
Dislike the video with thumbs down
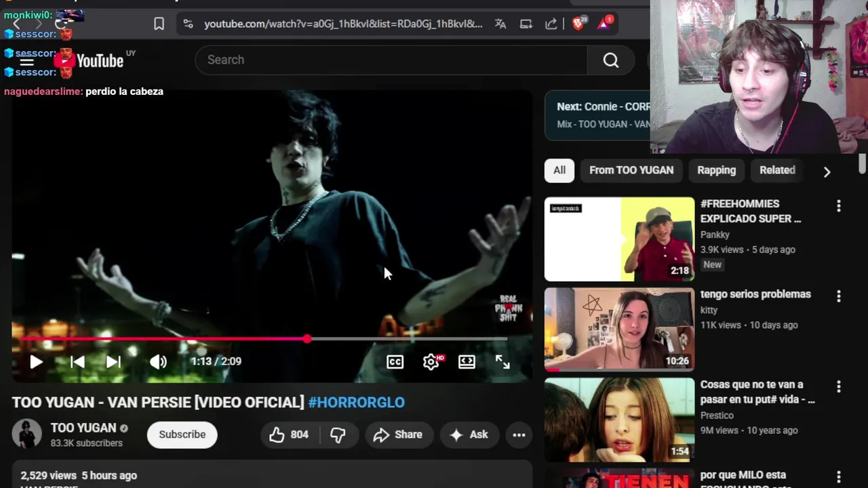tap(338, 435)
